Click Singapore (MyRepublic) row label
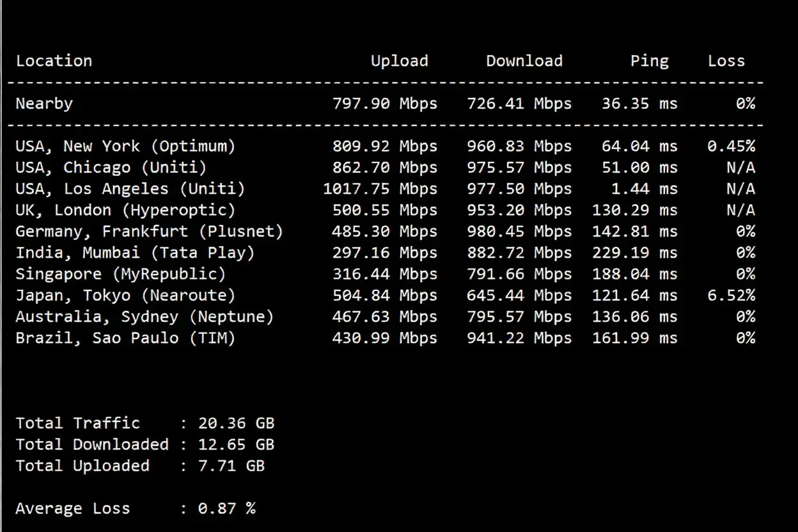The image size is (798, 532). pyautogui.click(x=121, y=274)
